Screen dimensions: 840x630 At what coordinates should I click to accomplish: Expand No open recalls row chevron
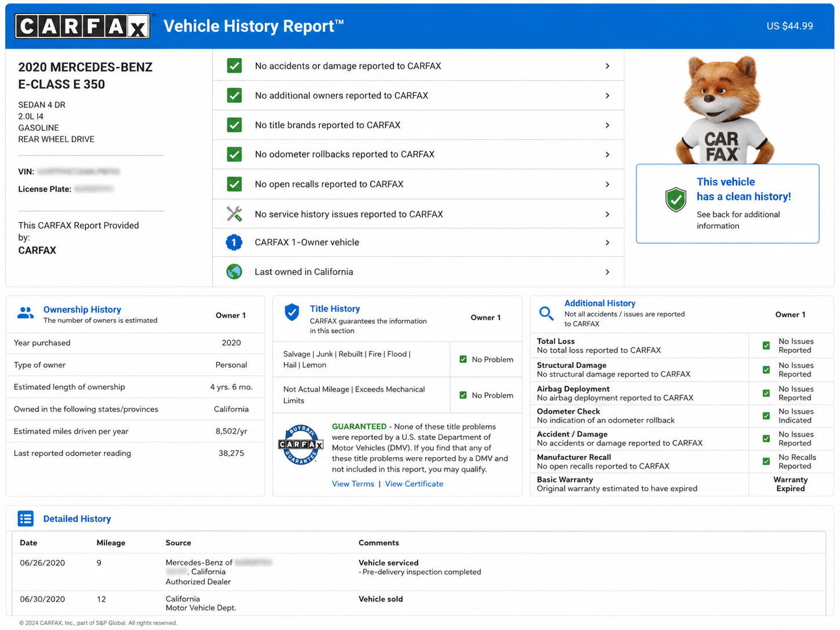coord(607,184)
